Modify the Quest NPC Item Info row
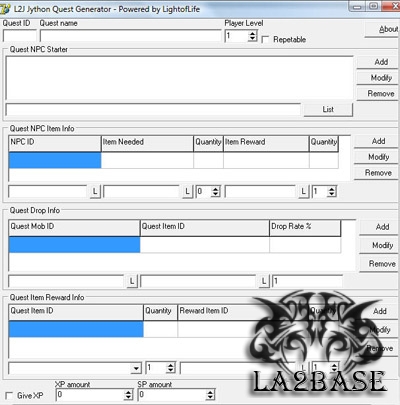Screen dimensions: 400x405 [377, 157]
